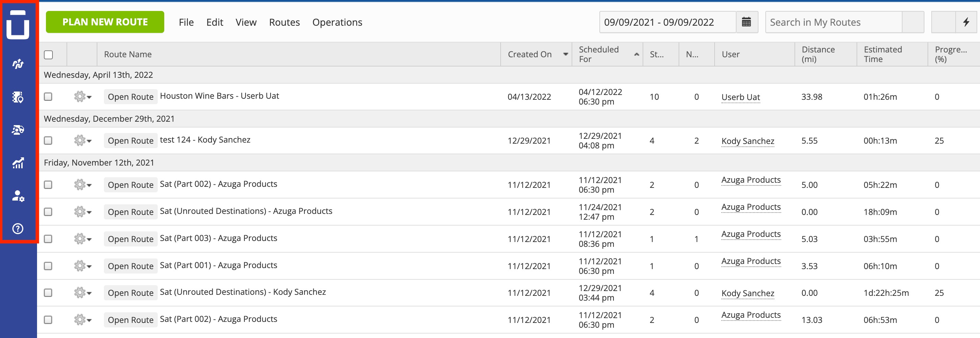
Task: Click Open Route for Sat (Part 001)
Action: [131, 266]
